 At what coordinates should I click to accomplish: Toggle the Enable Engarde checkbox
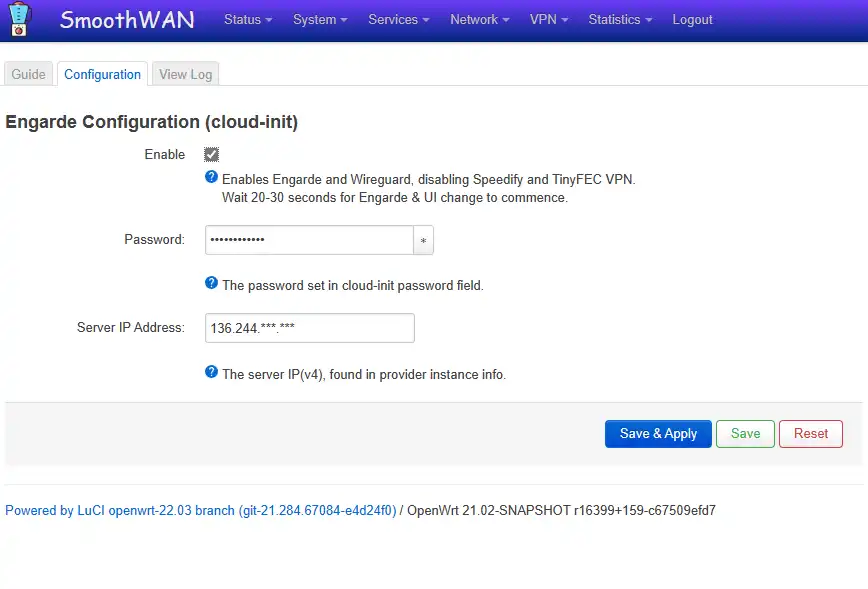coord(211,154)
